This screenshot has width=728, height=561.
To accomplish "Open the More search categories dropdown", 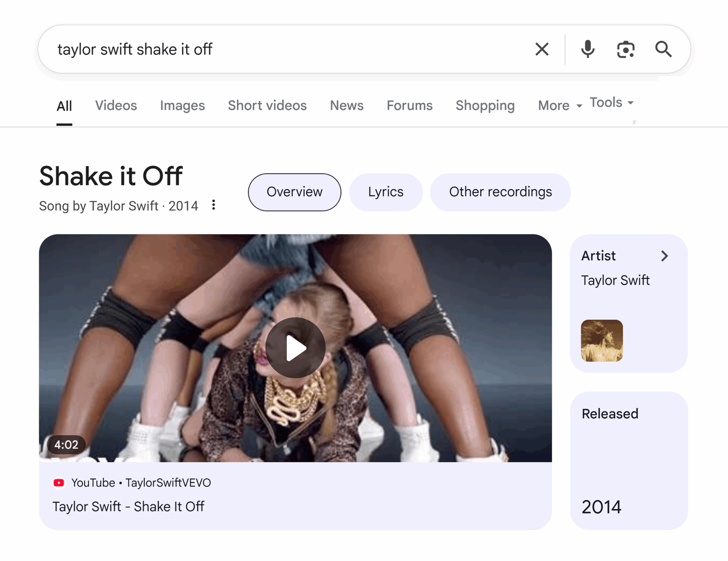I will coord(553,106).
